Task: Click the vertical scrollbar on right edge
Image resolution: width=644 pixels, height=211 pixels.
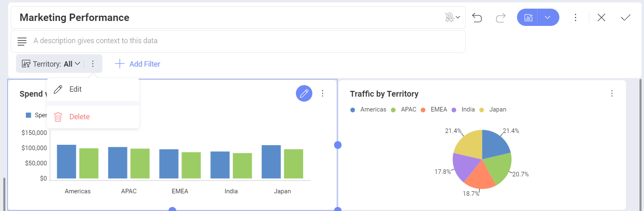Action: pyautogui.click(x=640, y=144)
